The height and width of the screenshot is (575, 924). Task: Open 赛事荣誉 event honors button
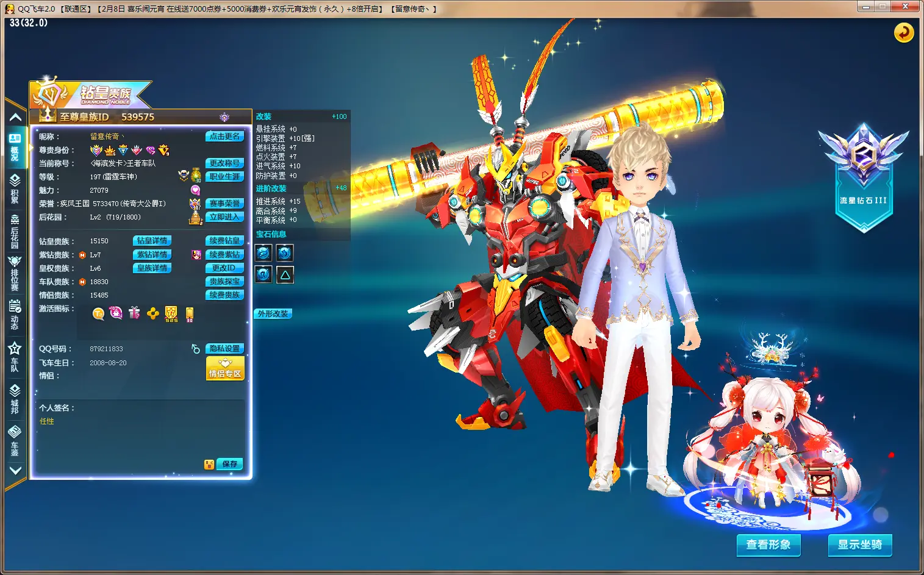[224, 204]
